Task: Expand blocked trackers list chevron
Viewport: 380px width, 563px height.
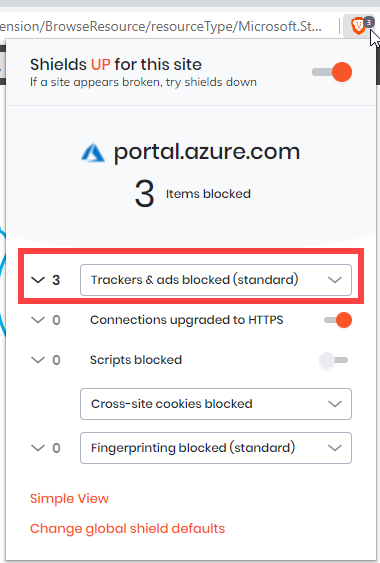Action: pyautogui.click(x=38, y=280)
